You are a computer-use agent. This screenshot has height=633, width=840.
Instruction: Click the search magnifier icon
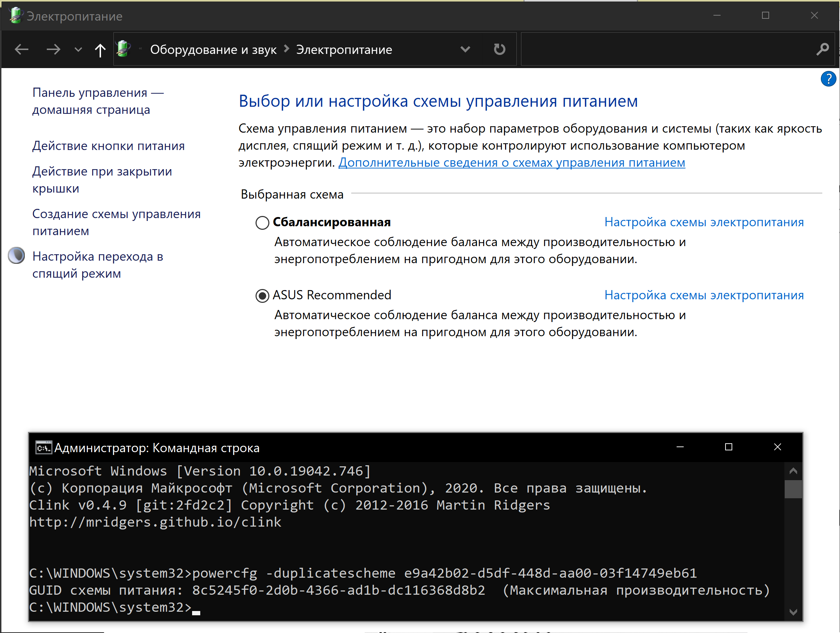(823, 49)
